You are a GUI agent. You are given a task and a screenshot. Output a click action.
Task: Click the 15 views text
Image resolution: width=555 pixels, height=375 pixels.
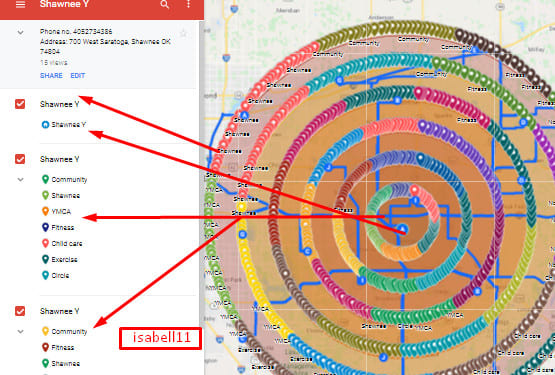pyautogui.click(x=54, y=63)
